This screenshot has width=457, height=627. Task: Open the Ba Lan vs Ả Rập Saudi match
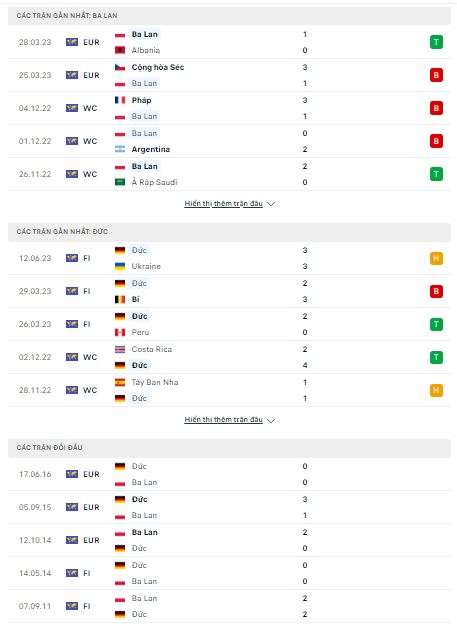229,174
